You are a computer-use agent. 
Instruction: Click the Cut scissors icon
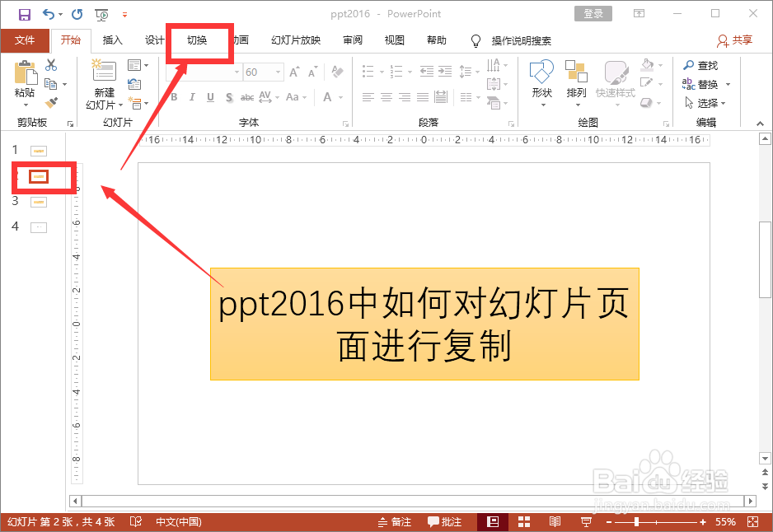(51, 64)
